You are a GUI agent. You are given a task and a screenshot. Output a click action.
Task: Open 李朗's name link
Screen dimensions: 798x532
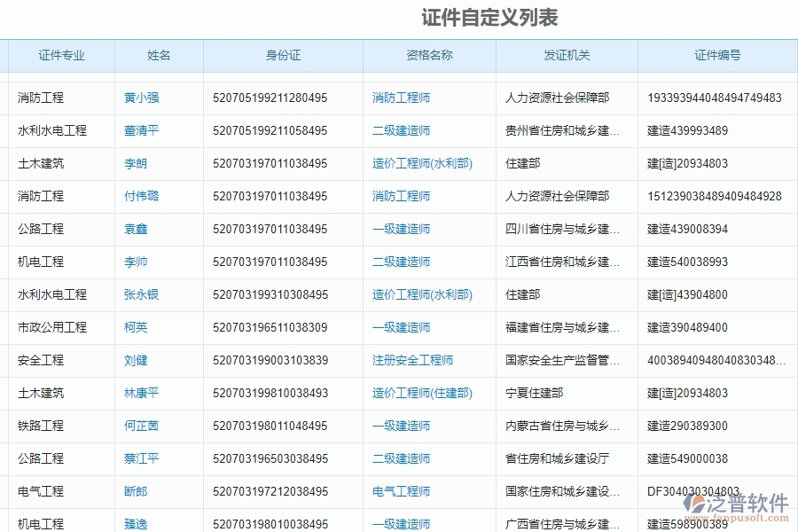(135, 163)
